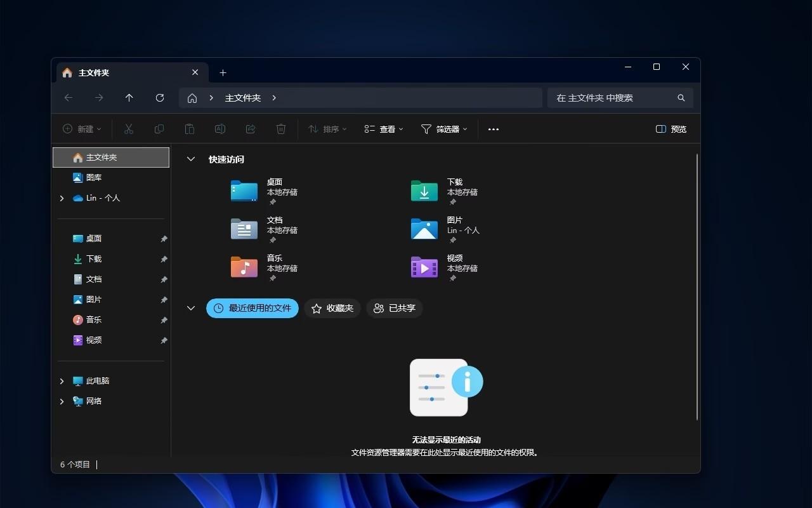Click the Rename toolbar icon
Viewport: 812px width, 508px height.
[220, 129]
